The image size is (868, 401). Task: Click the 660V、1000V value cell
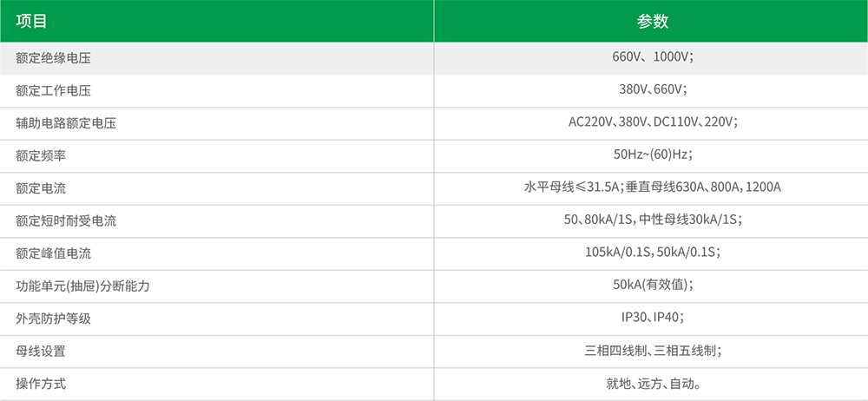(x=652, y=58)
